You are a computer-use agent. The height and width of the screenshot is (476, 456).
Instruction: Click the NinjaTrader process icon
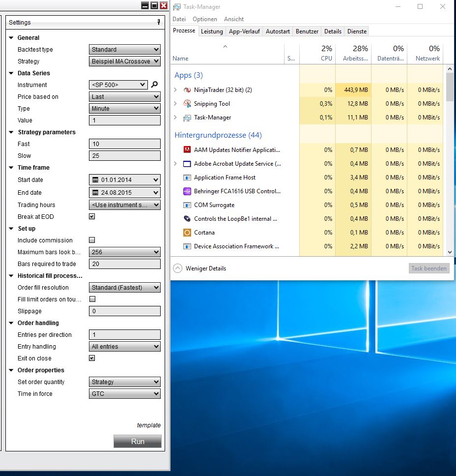(x=187, y=90)
